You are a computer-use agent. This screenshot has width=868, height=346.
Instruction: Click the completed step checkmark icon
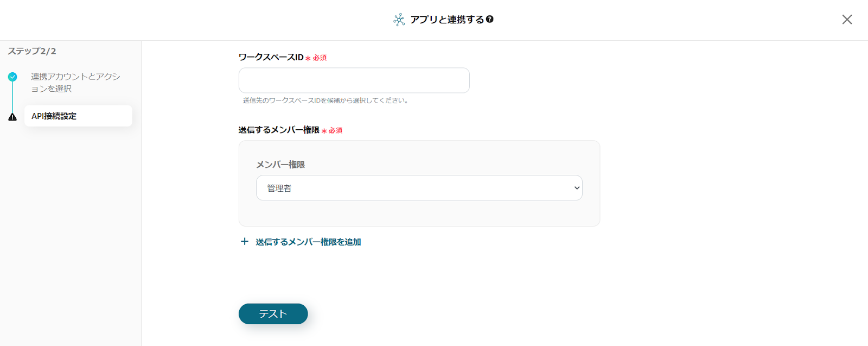pyautogui.click(x=12, y=77)
